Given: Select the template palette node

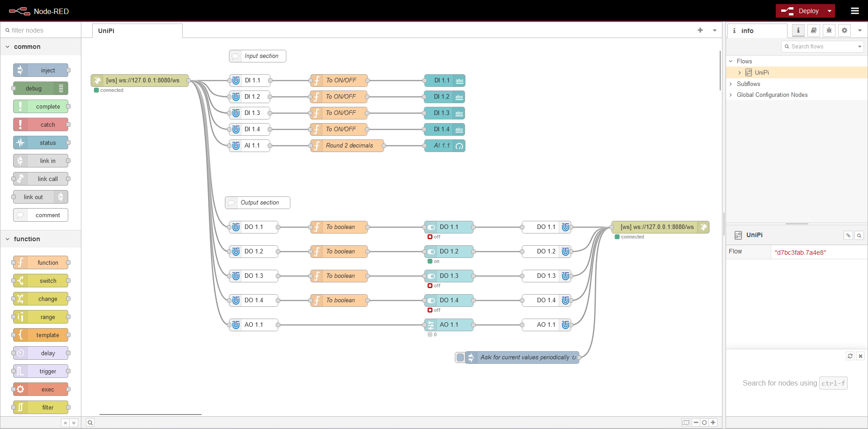Looking at the screenshot, I should tap(41, 335).
